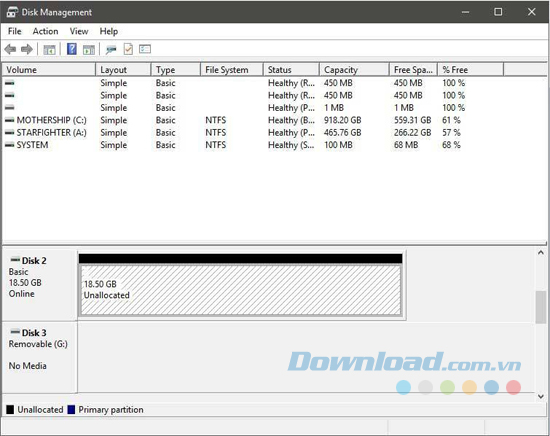This screenshot has height=436, width=550.
Task: Close the Disk Management window
Action: click(532, 12)
